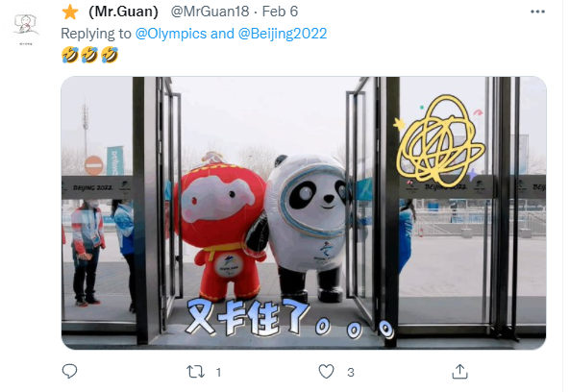Click the "Replying to" text
The height and width of the screenshot is (392, 570).
[x=96, y=34]
